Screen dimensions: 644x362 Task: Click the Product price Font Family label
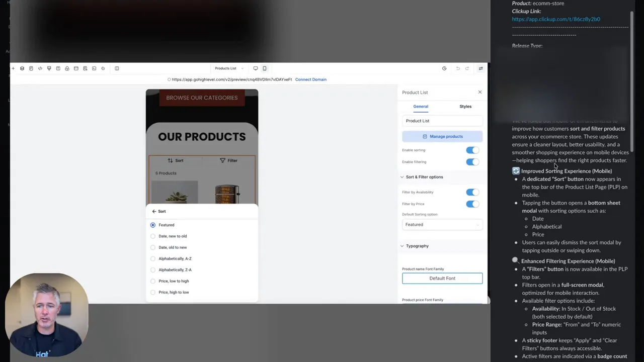(423, 300)
